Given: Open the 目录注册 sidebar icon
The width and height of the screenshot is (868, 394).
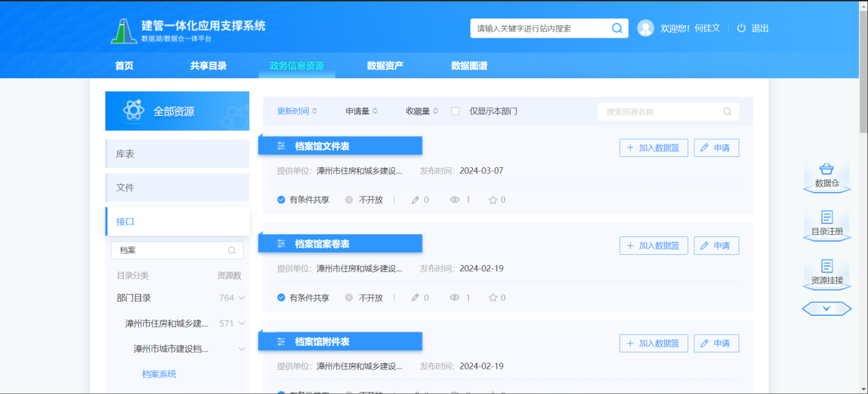Looking at the screenshot, I should 827,217.
